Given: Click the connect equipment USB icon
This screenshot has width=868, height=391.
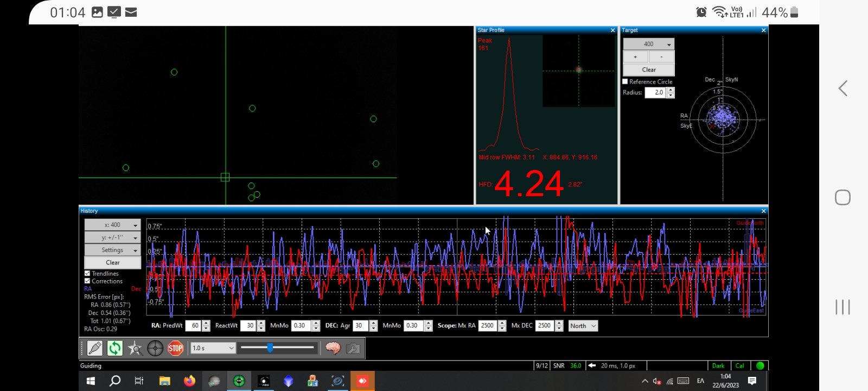Looking at the screenshot, I should point(94,348).
